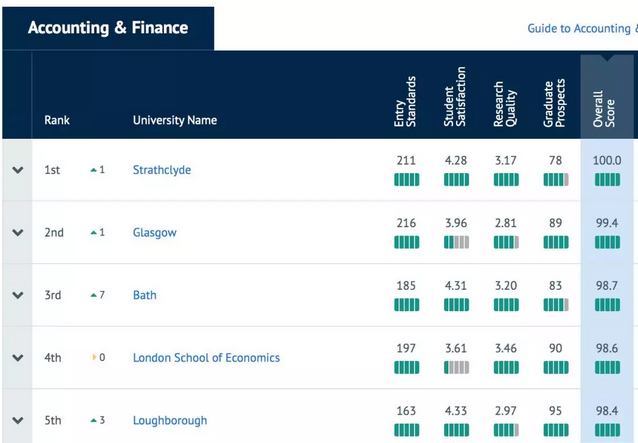
Task: Click Strathclyde's green rank-up arrow icon
Action: pyautogui.click(x=94, y=170)
